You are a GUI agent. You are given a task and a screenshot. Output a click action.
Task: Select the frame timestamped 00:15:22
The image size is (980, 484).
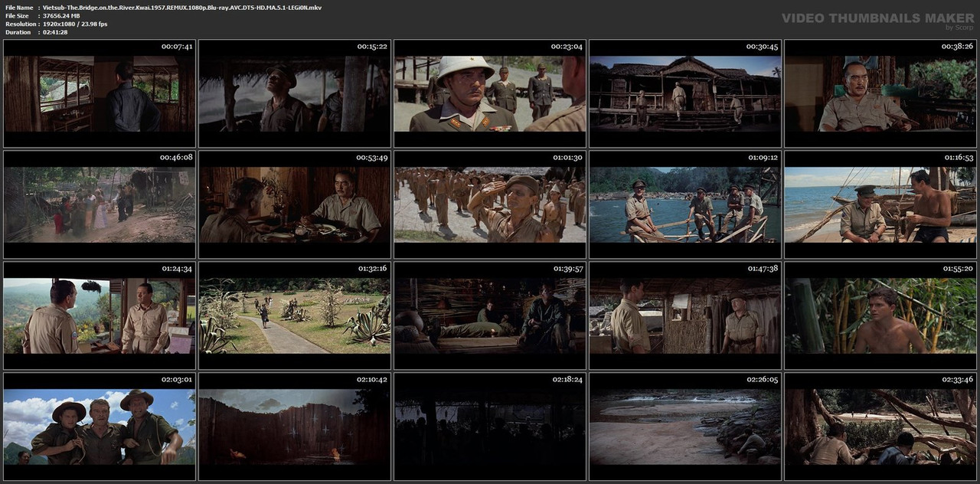(295, 93)
